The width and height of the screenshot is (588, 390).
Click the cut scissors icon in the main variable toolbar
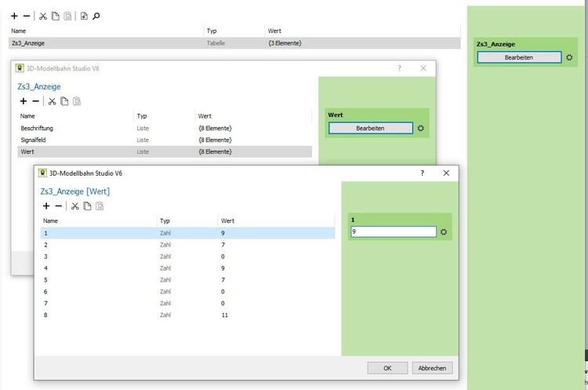43,16
